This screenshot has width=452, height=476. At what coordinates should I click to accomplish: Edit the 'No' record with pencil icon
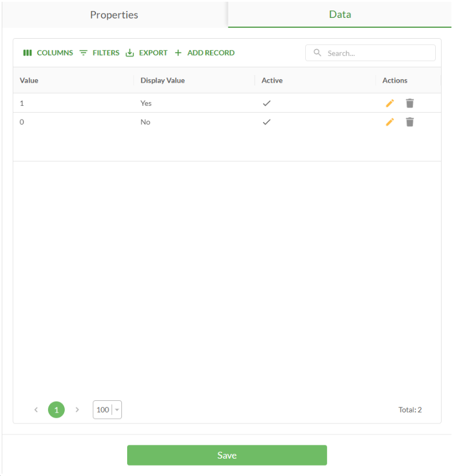click(x=390, y=122)
